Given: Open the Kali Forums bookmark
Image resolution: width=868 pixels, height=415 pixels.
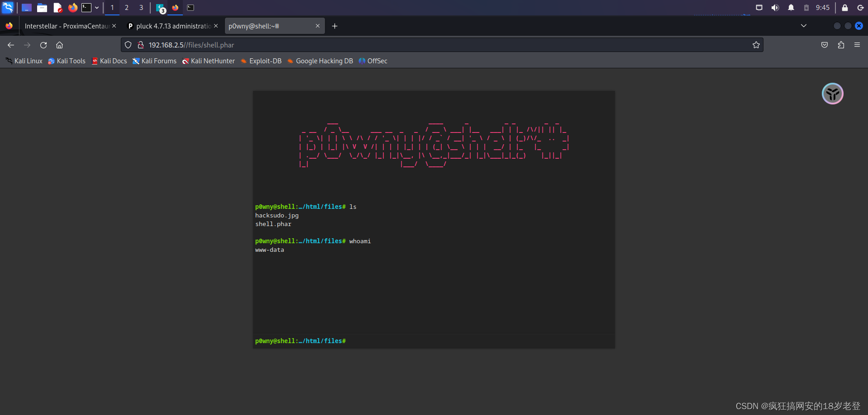Looking at the screenshot, I should pos(154,61).
